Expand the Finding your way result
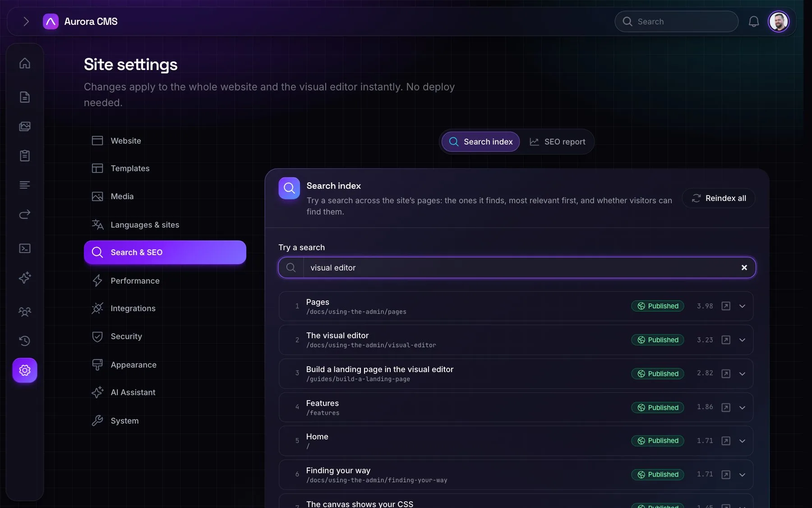812x508 pixels. click(x=742, y=475)
